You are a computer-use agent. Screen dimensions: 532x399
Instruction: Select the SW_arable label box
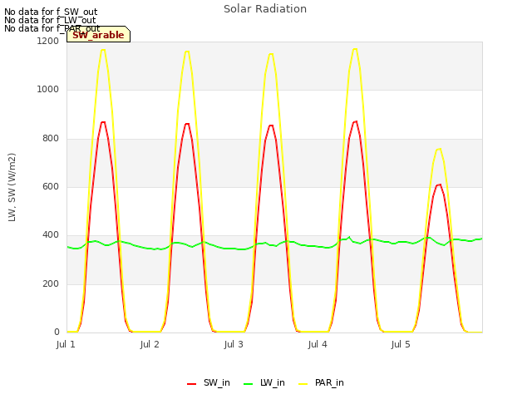point(98,34)
